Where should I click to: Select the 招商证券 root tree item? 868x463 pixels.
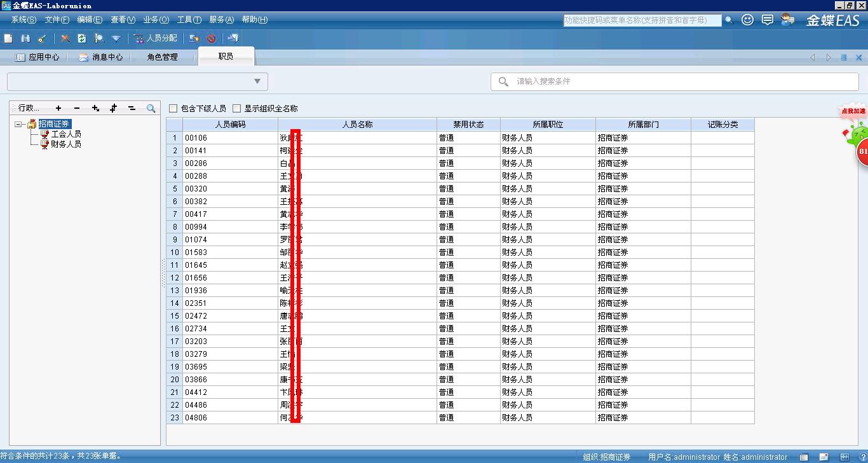(x=54, y=124)
